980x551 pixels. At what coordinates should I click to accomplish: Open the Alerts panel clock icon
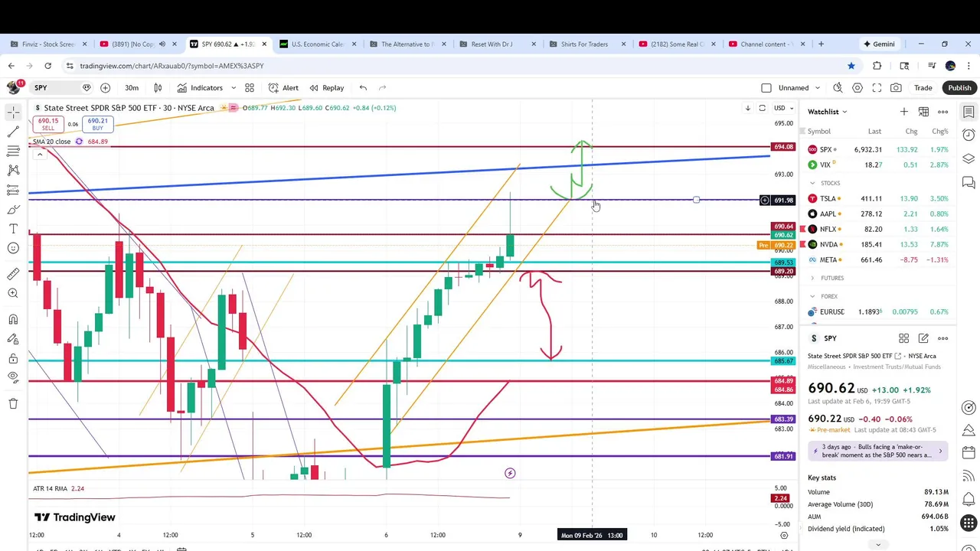pos(969,135)
